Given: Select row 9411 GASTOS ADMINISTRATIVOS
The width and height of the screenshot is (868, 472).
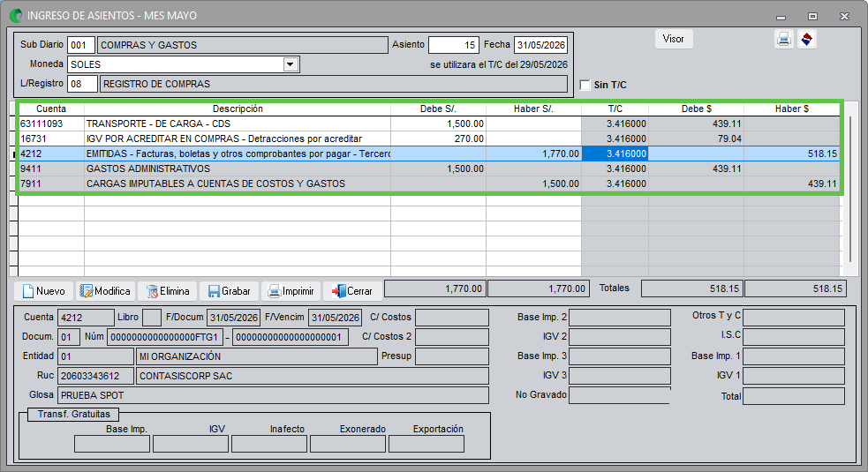Looking at the screenshot, I should coord(429,169).
